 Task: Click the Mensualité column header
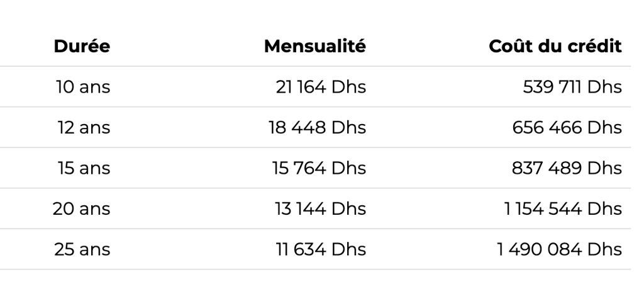point(314,46)
